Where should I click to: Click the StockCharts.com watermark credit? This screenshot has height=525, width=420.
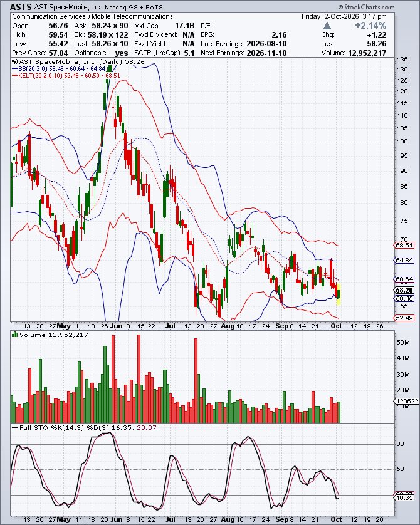(x=366, y=7)
